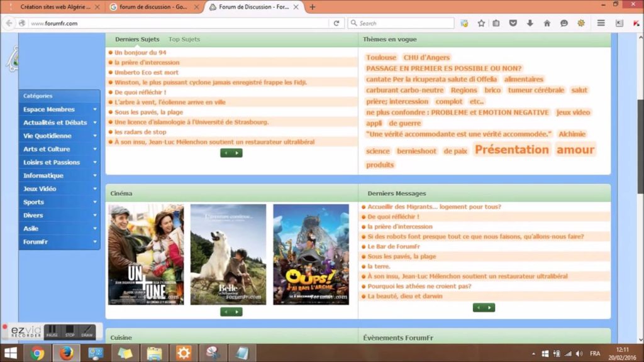Viewport: 644px width, 362px height.
Task: Expand the Arts et Culture category
Action: coord(60,149)
